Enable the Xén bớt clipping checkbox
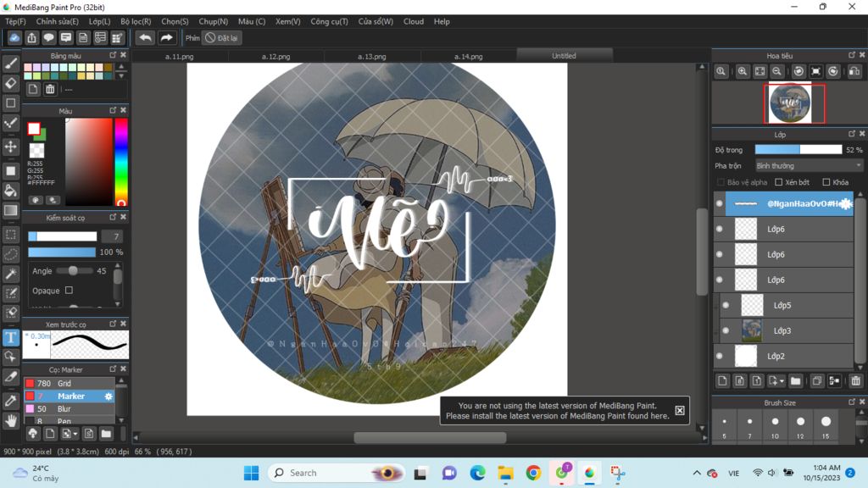Image resolution: width=868 pixels, height=488 pixels. click(778, 182)
